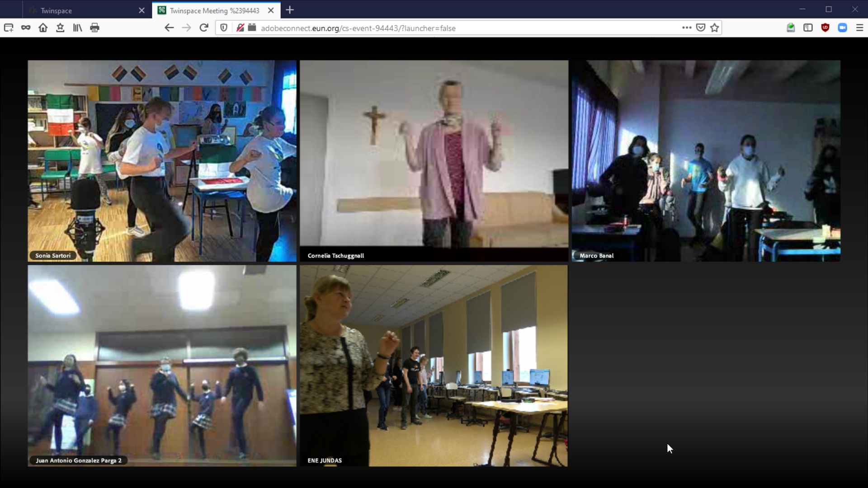The image size is (868, 488).
Task: Go forward one page
Action: (186, 28)
